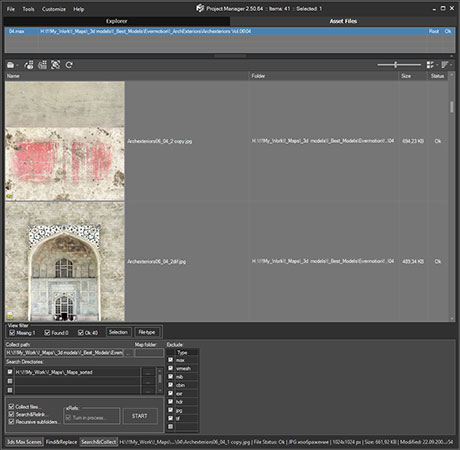This screenshot has width=460, height=450.
Task: Switch to the Explorer tab
Action: [117, 21]
